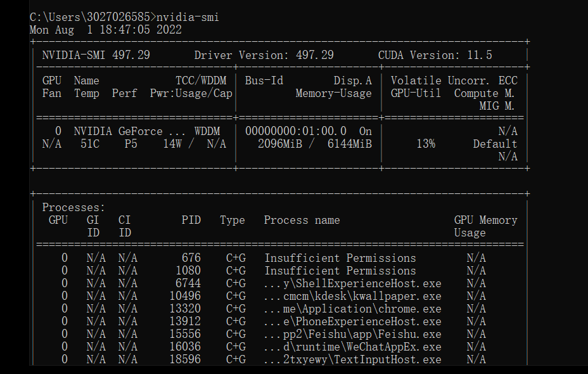Screen dimensions: 588x374
Task: Click the WDDM driver mode value
Action: (207, 131)
